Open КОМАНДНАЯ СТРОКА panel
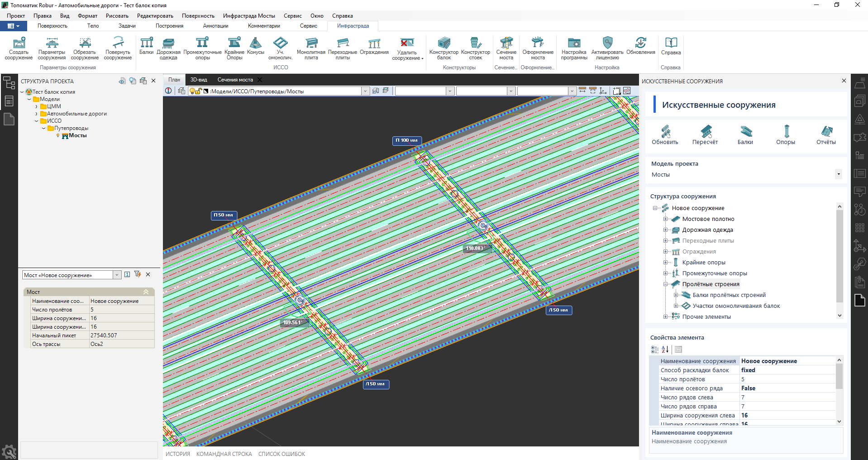The image size is (868, 460). coord(224,454)
